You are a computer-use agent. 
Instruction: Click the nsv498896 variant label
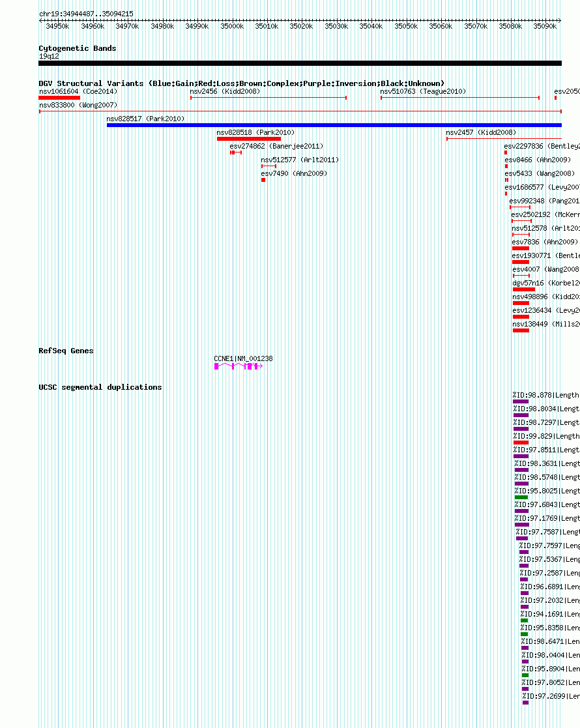coord(546,297)
